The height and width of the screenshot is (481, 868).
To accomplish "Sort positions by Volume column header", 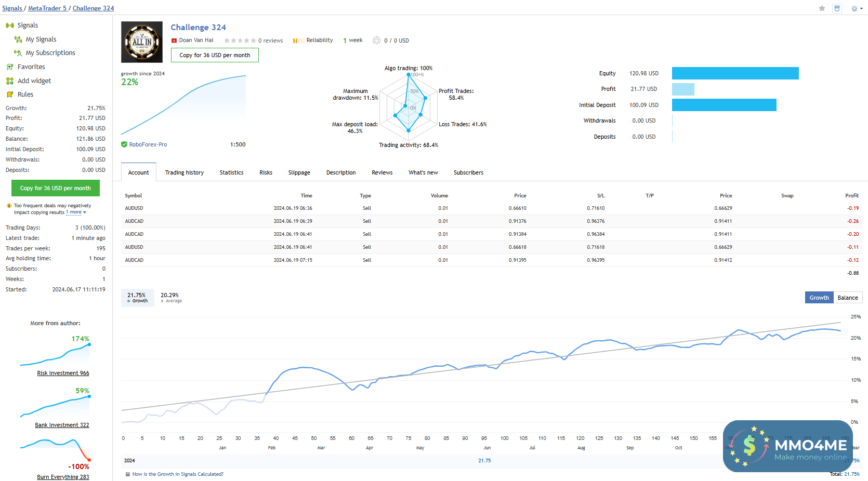I will pos(439,196).
